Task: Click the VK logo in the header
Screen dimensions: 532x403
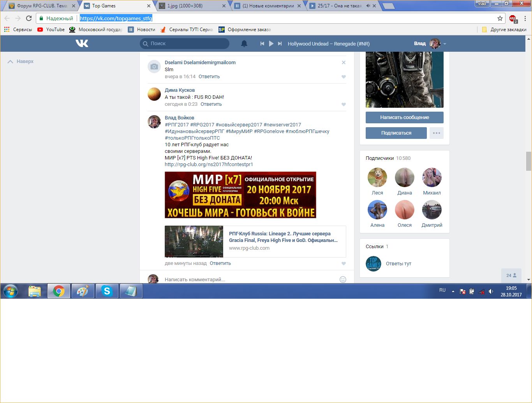Action: pos(82,44)
